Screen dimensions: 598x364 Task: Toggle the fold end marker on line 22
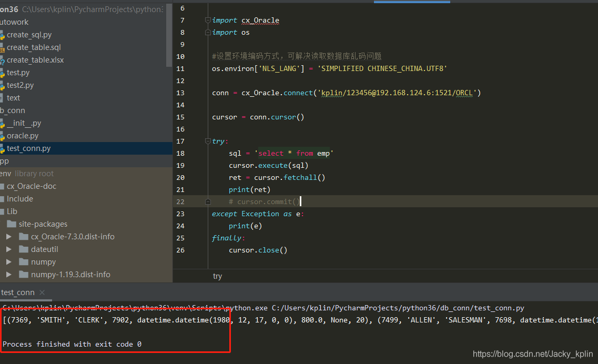click(x=208, y=202)
